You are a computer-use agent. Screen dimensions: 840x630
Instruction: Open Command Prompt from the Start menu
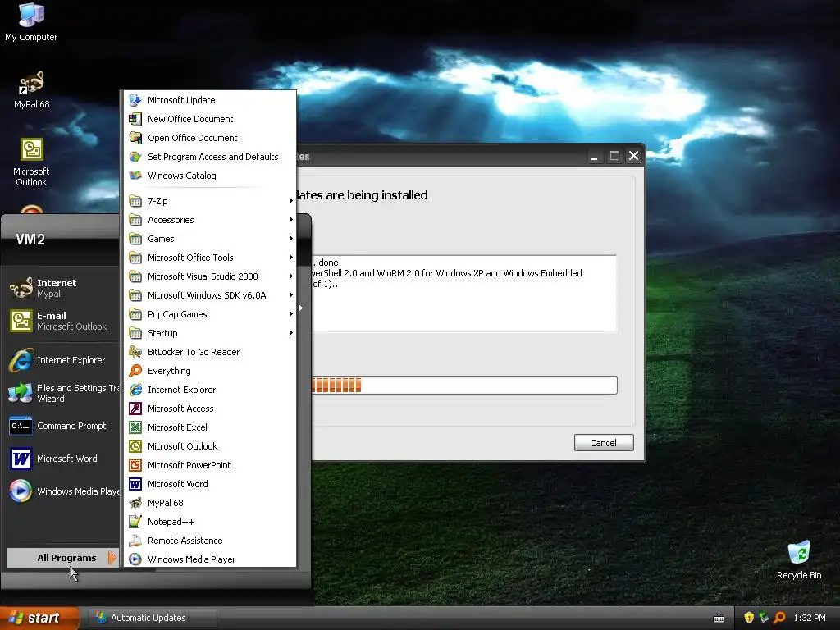click(61, 426)
